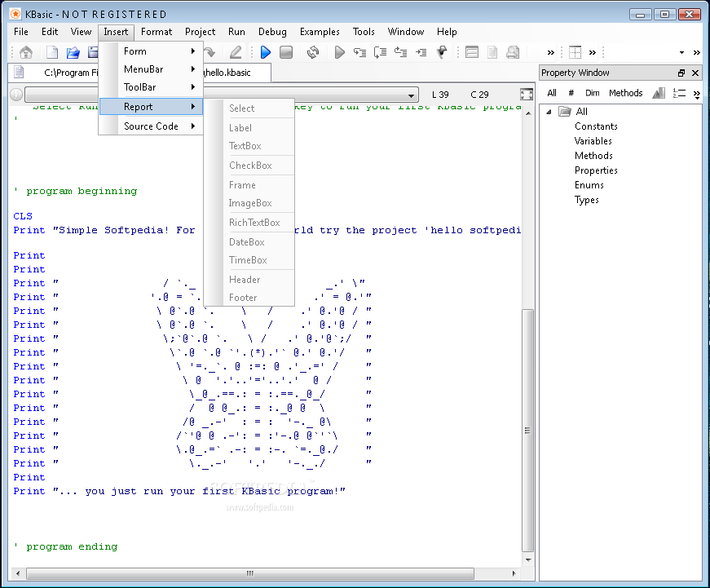This screenshot has width=710, height=588.
Task: Expand the far-right toolbar overflow chevron
Action: coord(697,53)
